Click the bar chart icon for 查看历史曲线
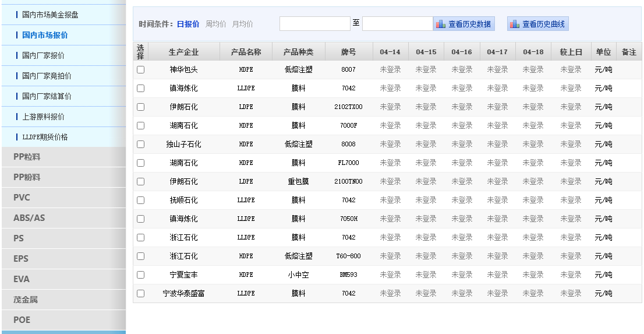The height and width of the screenshot is (334, 644). click(x=514, y=24)
